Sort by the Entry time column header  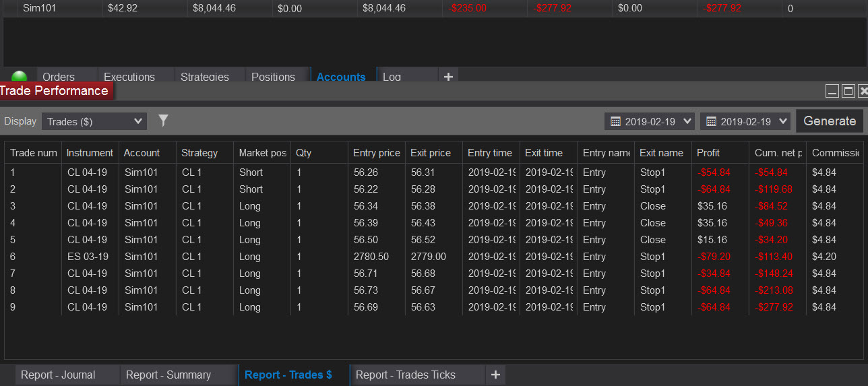491,153
